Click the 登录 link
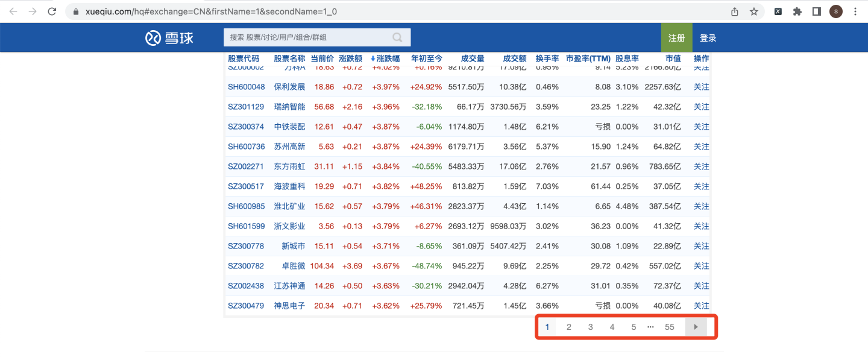 tap(708, 38)
